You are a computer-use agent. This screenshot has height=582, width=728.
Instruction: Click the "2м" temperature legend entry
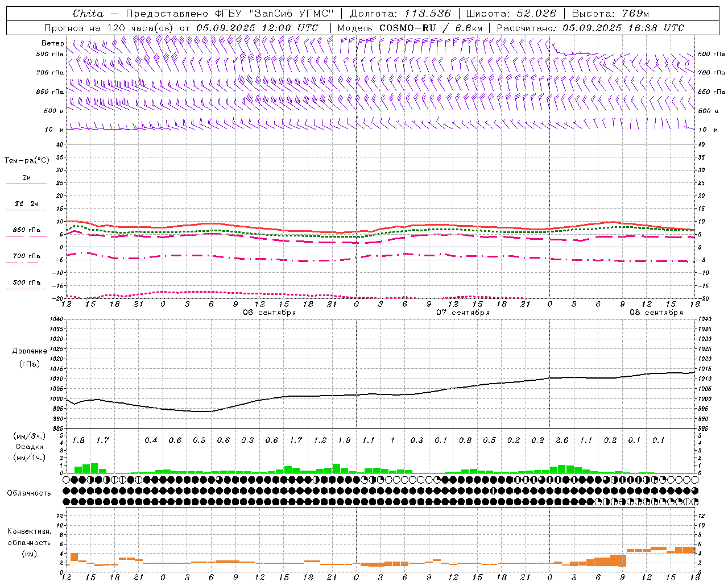[x=27, y=178]
